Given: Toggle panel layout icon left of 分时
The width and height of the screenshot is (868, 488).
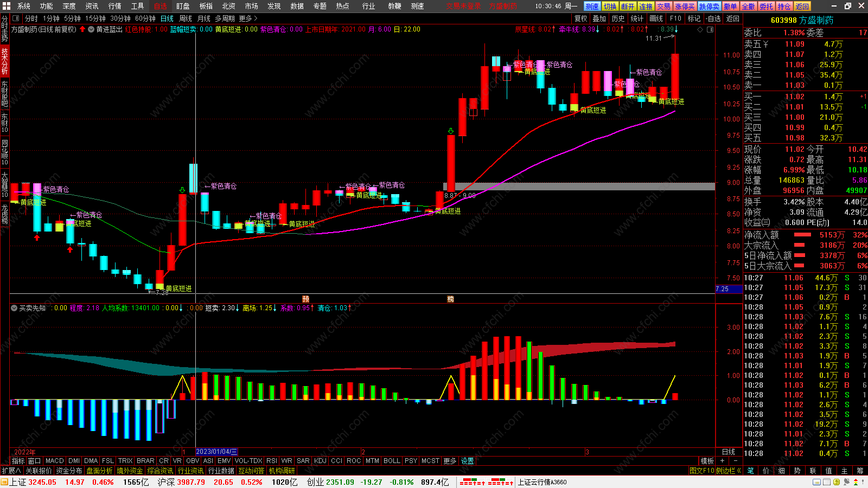Looking at the screenshot, I should pos(16,18).
